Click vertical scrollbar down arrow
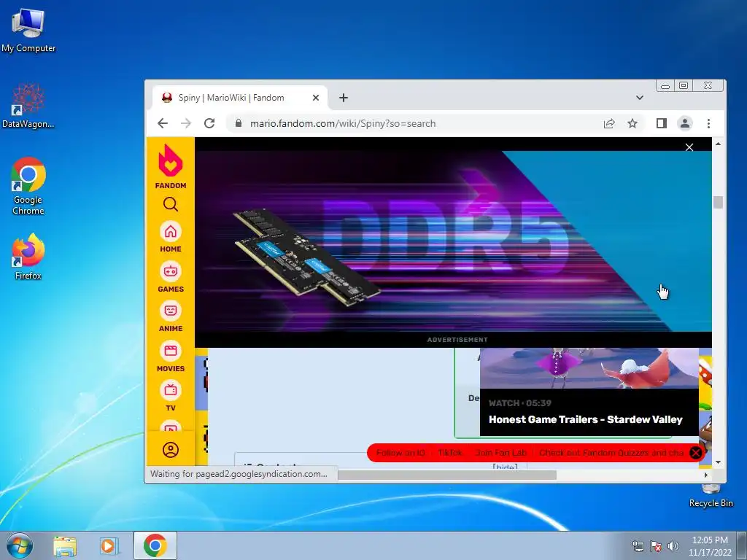The image size is (747, 560). pos(718,462)
